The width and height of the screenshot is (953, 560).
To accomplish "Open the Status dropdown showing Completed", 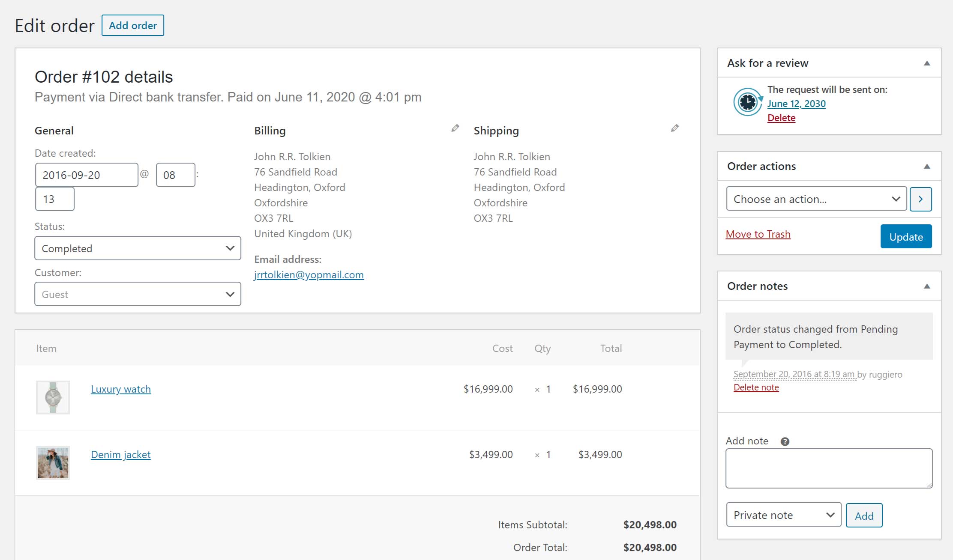I will click(x=138, y=248).
